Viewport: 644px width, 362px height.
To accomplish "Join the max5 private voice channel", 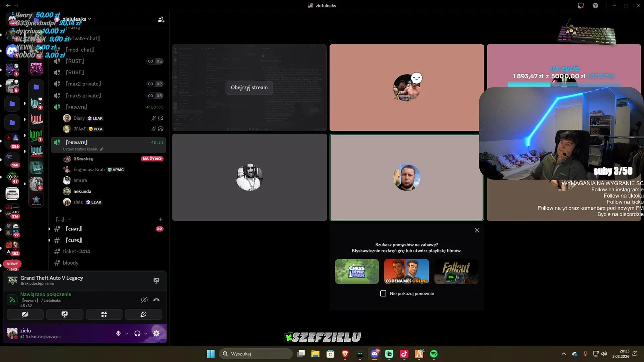I will (x=109, y=96).
